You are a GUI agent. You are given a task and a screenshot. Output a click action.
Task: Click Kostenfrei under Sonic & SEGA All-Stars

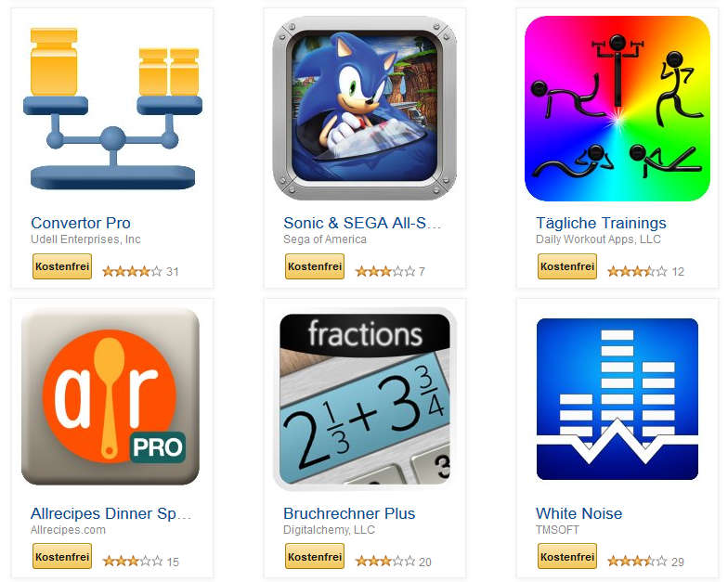(315, 266)
